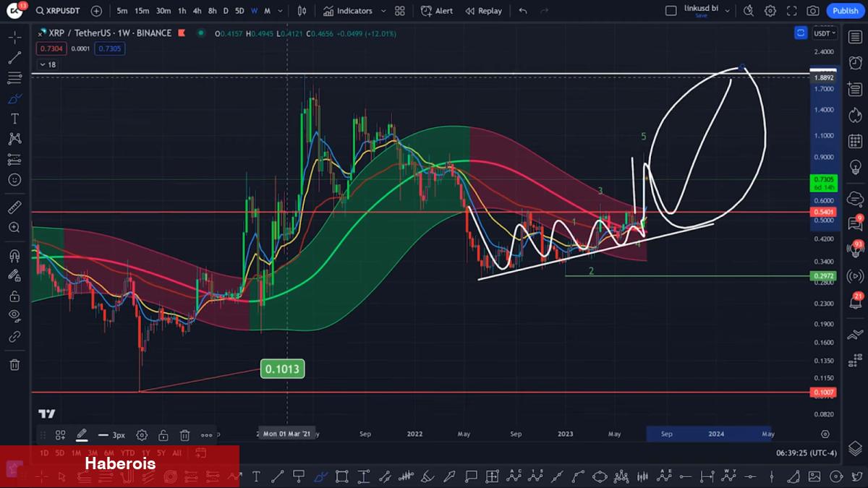This screenshot has width=868, height=488.
Task: Open object tree layers icon on right
Action: [854, 448]
